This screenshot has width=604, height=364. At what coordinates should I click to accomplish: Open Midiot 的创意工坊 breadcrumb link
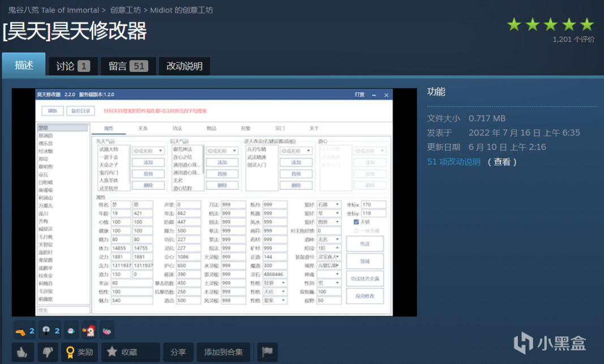182,10
